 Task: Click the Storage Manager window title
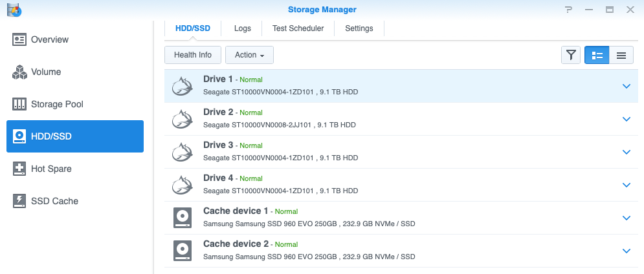322,10
